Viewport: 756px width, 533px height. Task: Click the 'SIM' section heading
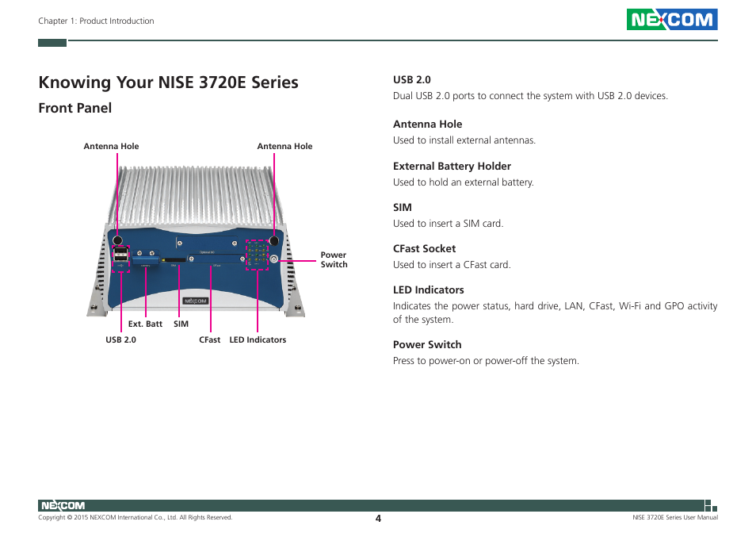tap(402, 208)
